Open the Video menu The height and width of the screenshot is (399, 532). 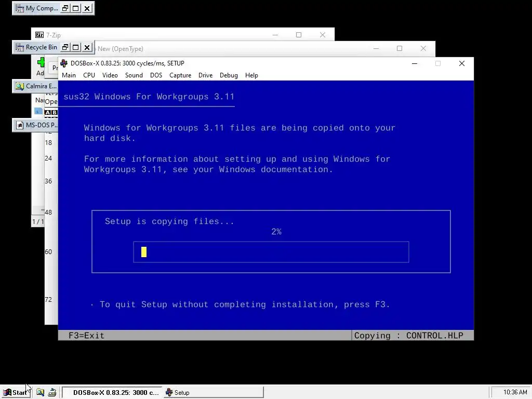[x=110, y=75]
